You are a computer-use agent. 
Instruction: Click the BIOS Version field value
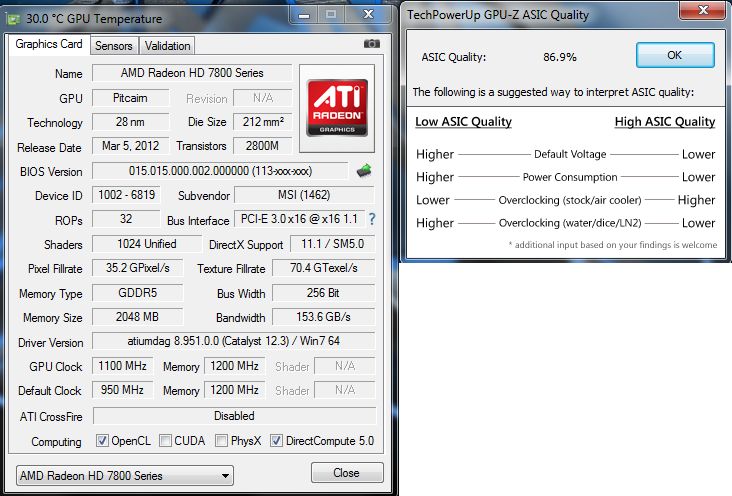click(x=220, y=170)
